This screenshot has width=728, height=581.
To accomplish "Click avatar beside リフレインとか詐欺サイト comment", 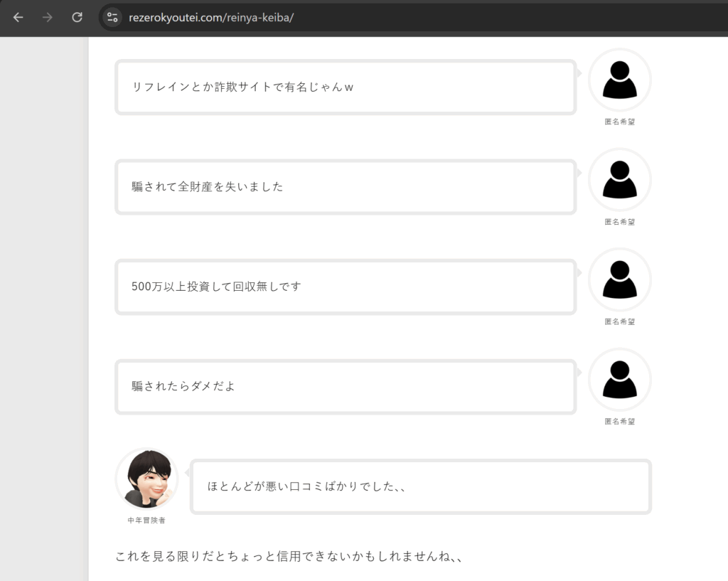I will tap(619, 80).
